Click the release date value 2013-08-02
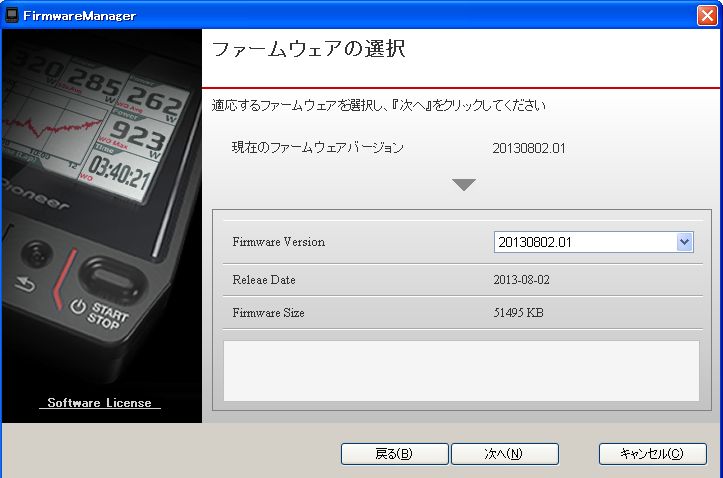This screenshot has height=478, width=723. click(x=522, y=280)
